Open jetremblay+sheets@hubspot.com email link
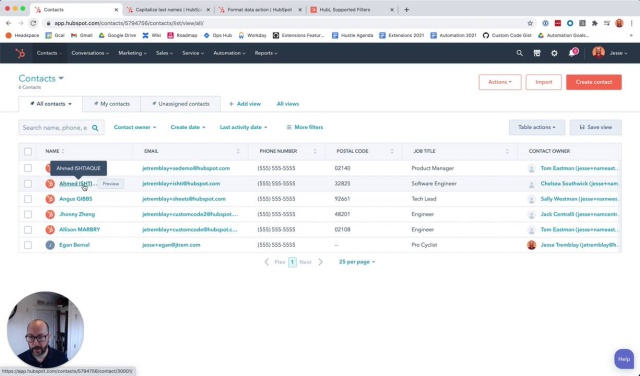 tap(184, 199)
